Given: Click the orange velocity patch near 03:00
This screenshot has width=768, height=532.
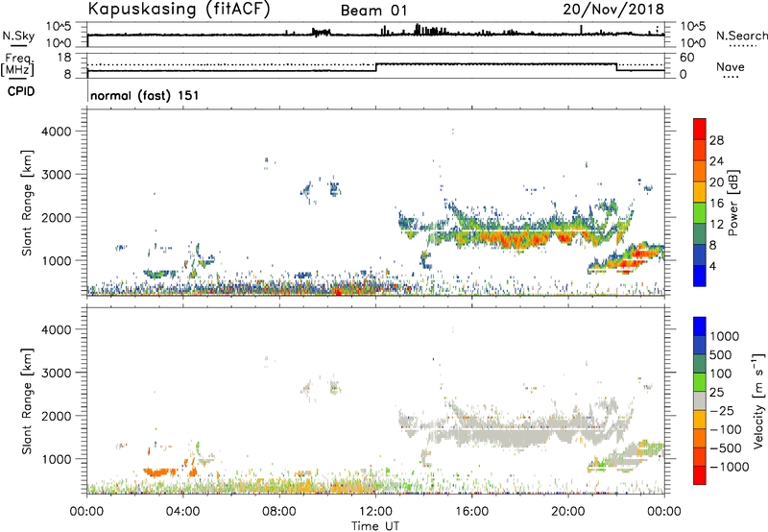Looking at the screenshot, I should click(159, 472).
